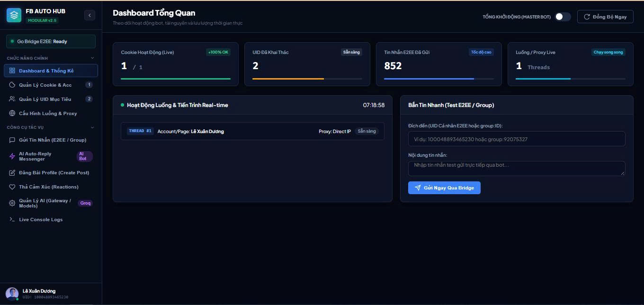This screenshot has height=305, width=644.
Task: Click Gửi Ngay Qua Bridge button
Action: click(444, 188)
